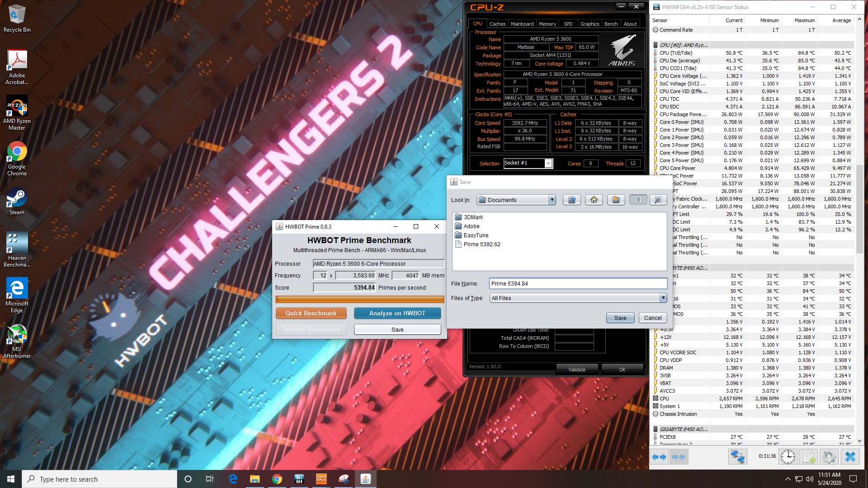868x488 pixels.
Task: Click Save button in the Save dialog
Action: tap(620, 318)
